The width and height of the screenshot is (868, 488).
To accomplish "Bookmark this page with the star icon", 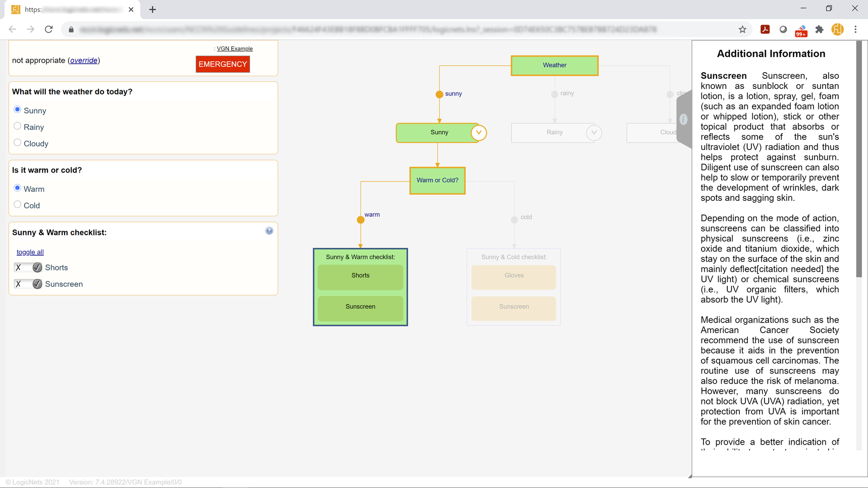I will pyautogui.click(x=742, y=29).
